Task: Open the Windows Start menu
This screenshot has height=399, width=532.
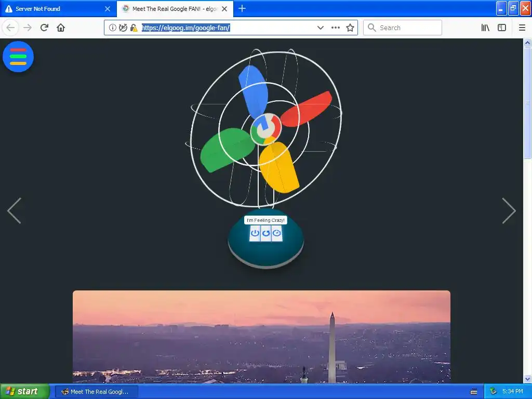Action: (25, 392)
